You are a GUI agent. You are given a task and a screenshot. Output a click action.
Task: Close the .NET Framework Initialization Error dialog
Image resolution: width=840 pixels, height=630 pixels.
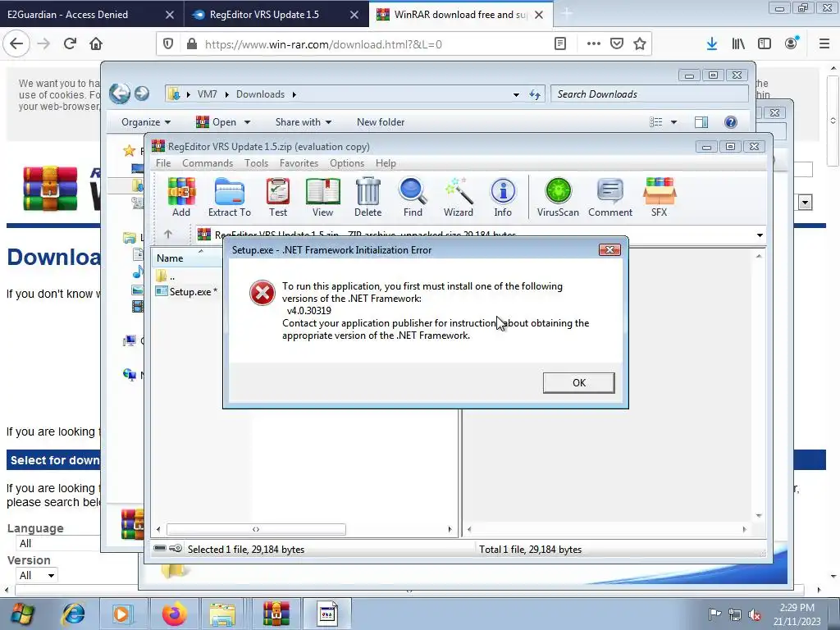pos(609,249)
